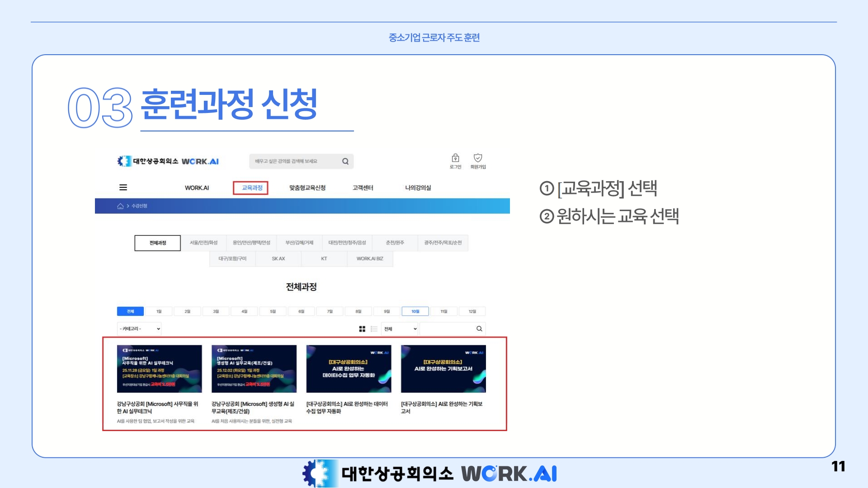Screen dimensions: 868x488
Task: Open the hamburger menu icon
Action: click(x=123, y=188)
